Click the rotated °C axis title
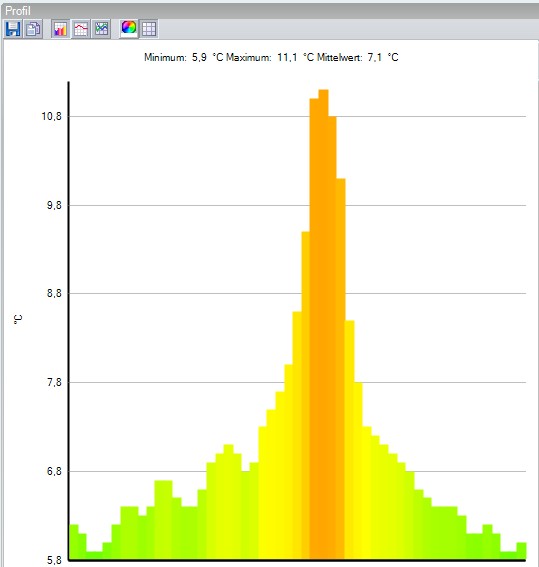Screen dimensions: 539x567 (17, 319)
